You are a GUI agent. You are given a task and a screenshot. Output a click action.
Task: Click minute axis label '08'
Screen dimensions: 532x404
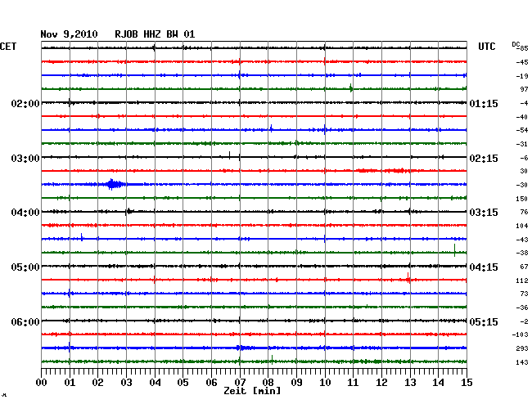tap(268, 382)
